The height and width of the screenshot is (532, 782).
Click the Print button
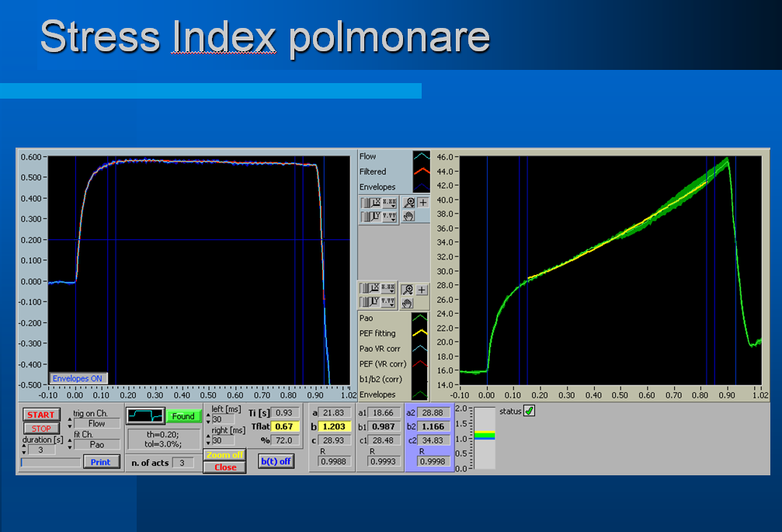(101, 462)
